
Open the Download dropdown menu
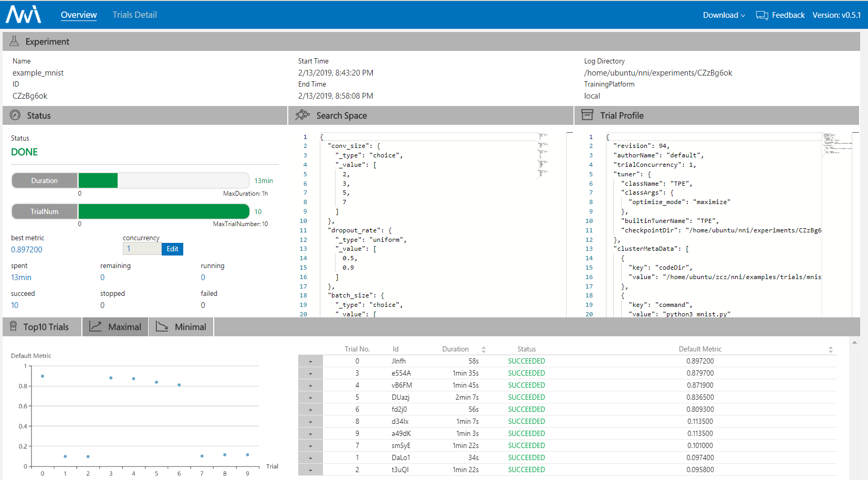tap(724, 15)
